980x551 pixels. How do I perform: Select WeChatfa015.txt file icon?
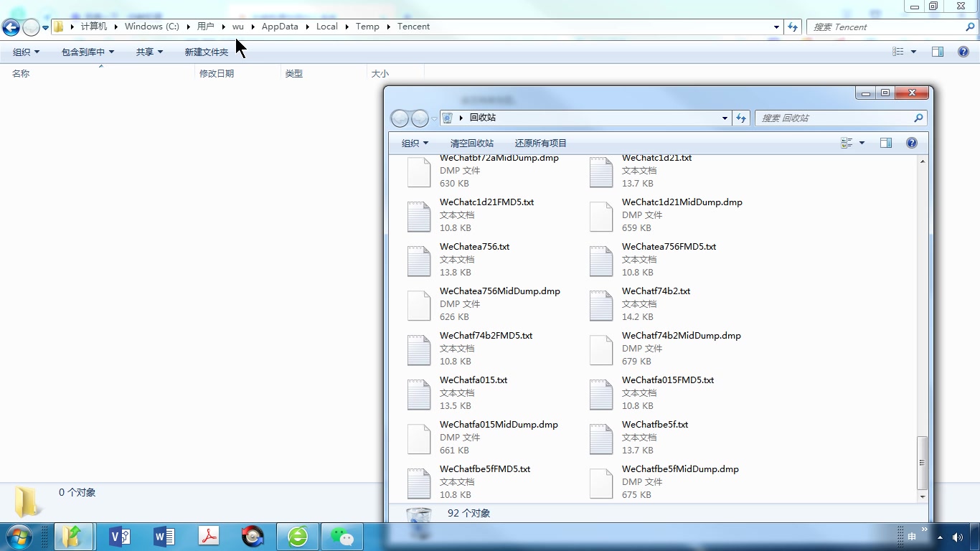coord(419,395)
